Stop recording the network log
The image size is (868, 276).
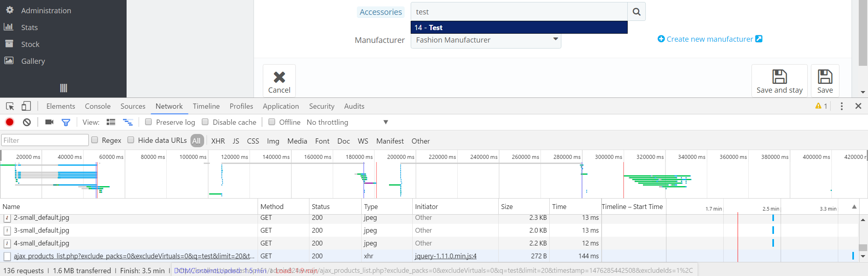(10, 122)
